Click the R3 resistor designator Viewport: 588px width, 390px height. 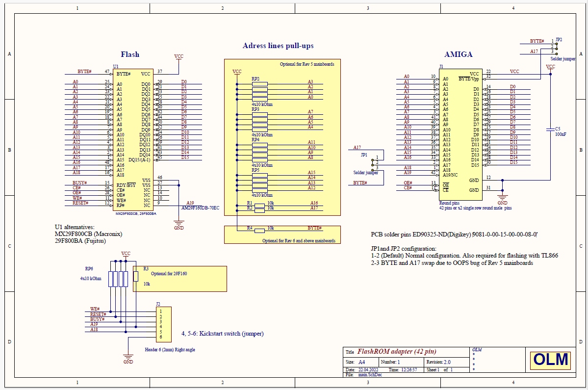146,269
